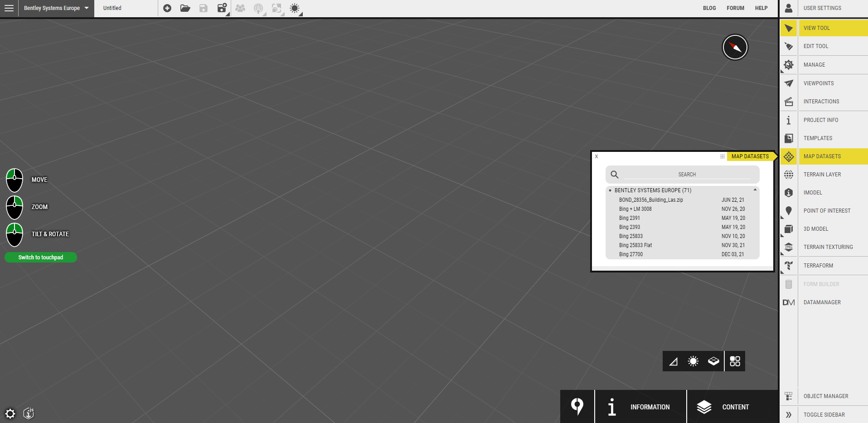Open the Content panel button
The height and width of the screenshot is (423, 868).
(x=732, y=407)
